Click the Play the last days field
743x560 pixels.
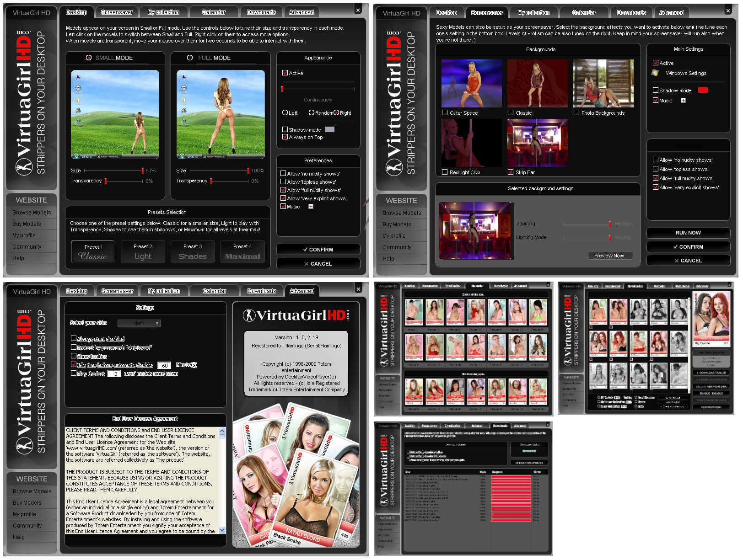(114, 374)
